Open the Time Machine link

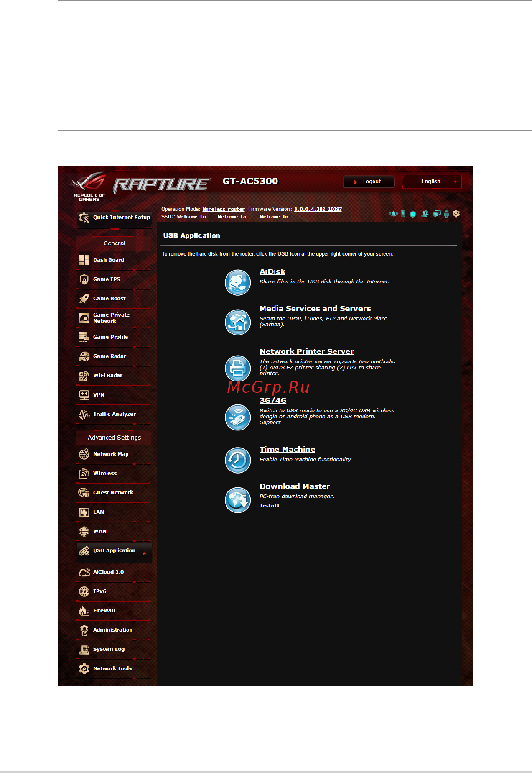point(287,449)
